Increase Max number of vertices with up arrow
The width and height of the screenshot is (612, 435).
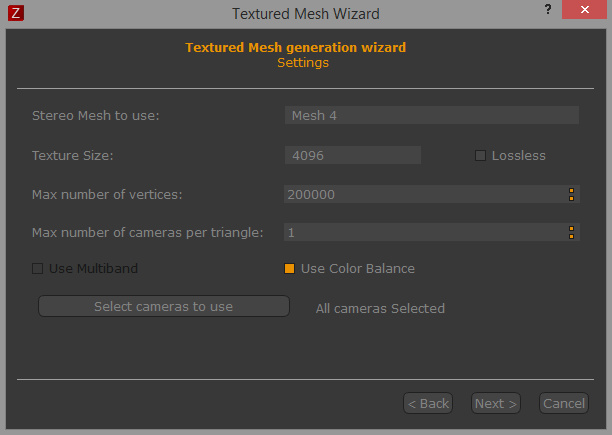[x=571, y=191]
